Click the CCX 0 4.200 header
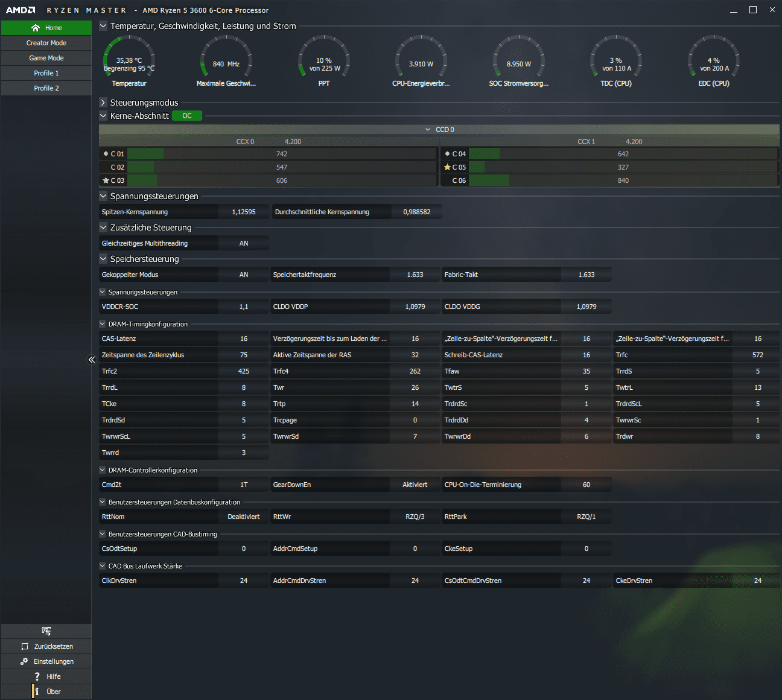This screenshot has height=700, width=782. (x=269, y=142)
